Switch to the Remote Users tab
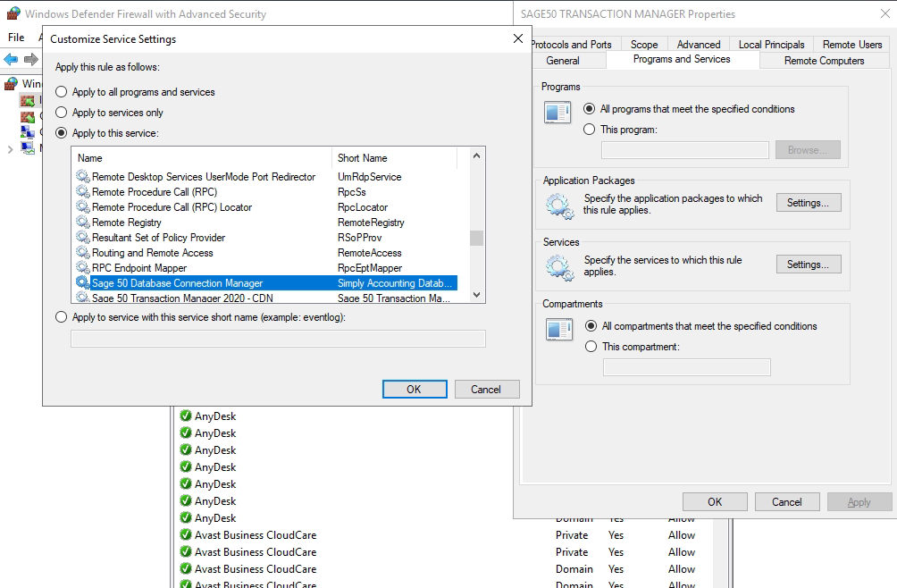Viewport: 897px width, 588px height. (x=851, y=44)
